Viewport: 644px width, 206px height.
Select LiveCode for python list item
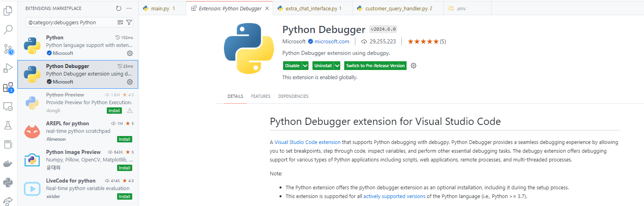click(x=78, y=189)
